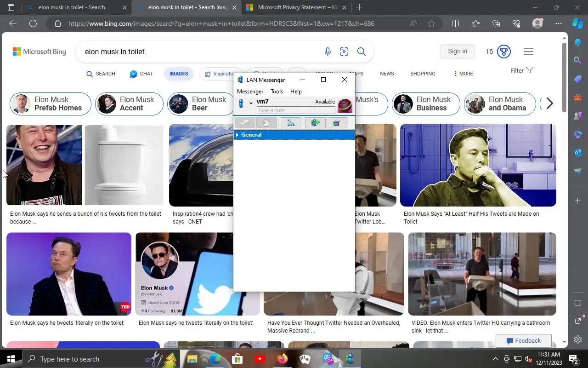Viewport: 588px width, 368px height.
Task: Open Microsoft Store from the taskbar
Action: 237,359
